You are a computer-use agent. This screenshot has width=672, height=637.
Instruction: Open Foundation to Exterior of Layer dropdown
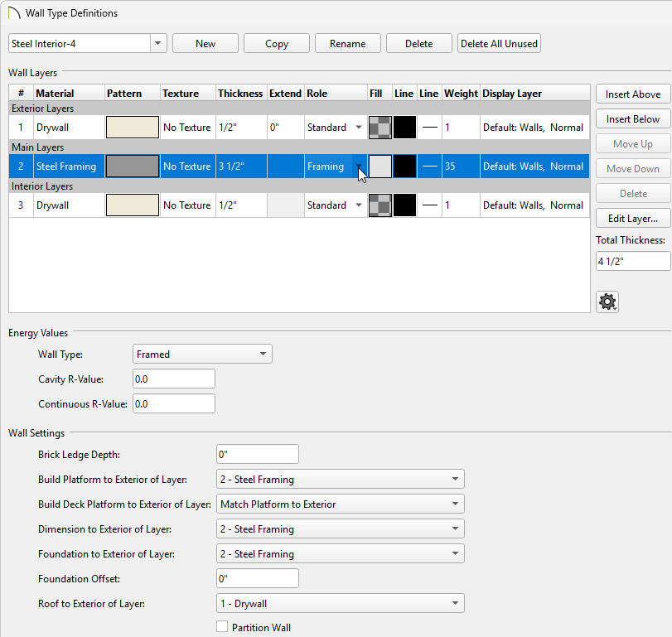tap(341, 553)
